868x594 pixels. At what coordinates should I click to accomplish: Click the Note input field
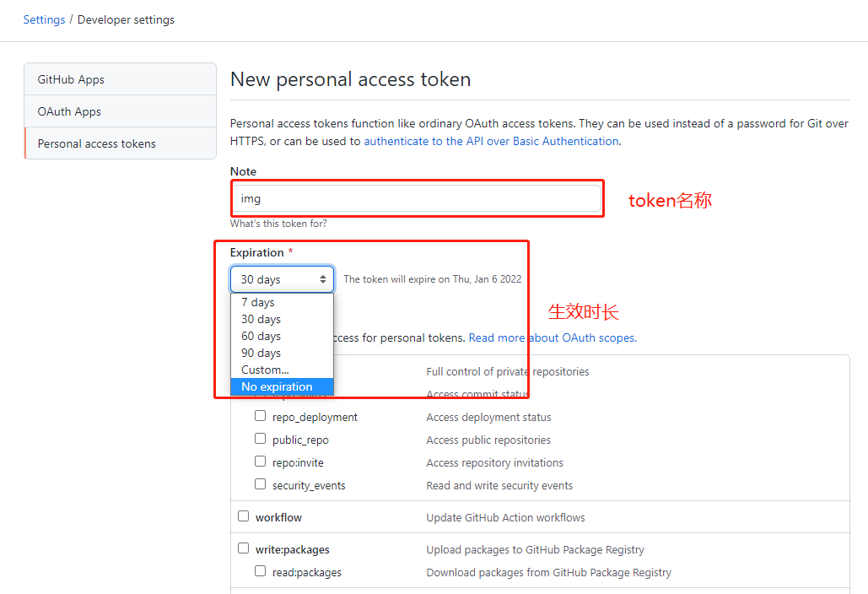click(417, 198)
